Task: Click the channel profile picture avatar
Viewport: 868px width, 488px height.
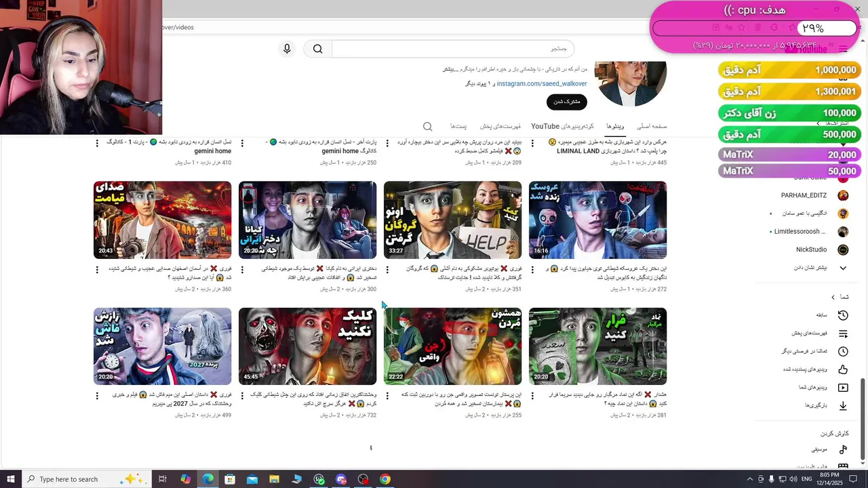Action: click(x=631, y=83)
